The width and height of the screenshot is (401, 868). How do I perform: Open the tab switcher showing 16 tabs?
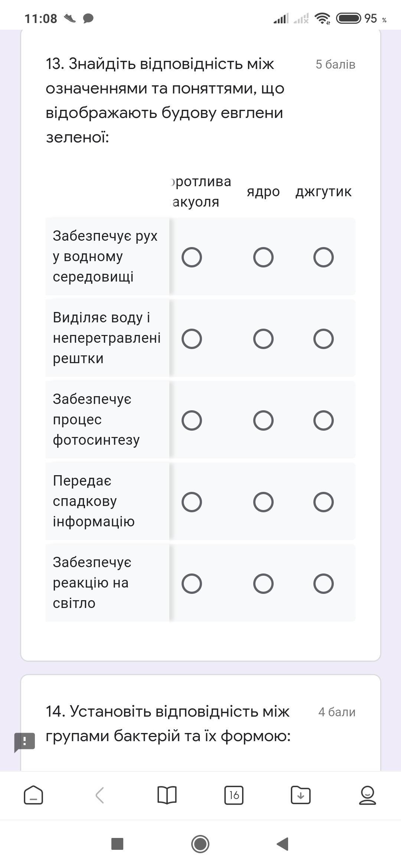[x=234, y=795]
